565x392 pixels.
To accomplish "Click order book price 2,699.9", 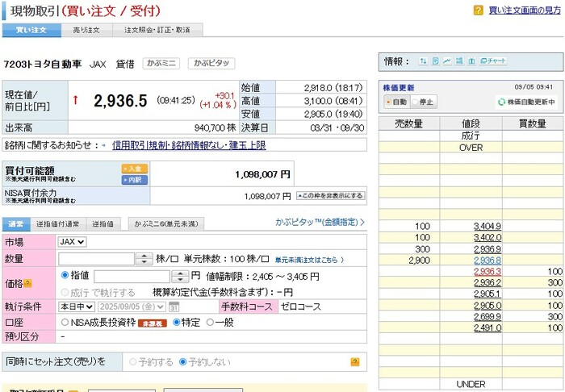I will click(488, 316).
